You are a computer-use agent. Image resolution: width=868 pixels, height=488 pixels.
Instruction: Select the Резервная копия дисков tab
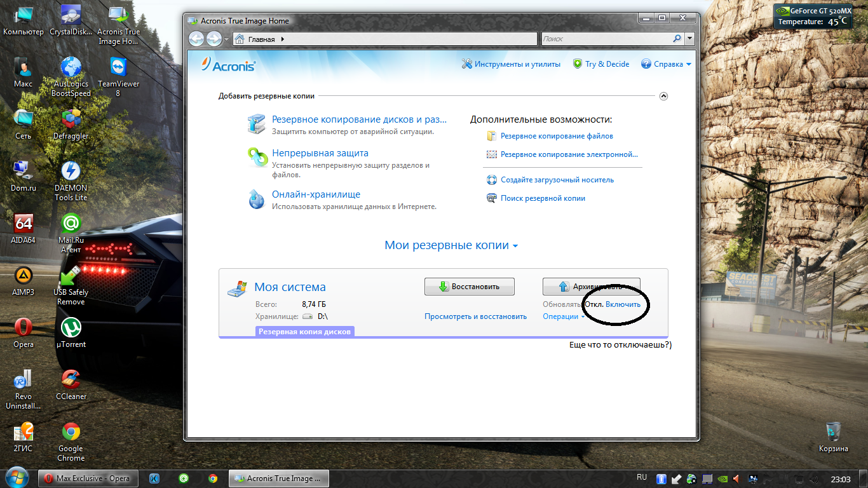(x=304, y=332)
